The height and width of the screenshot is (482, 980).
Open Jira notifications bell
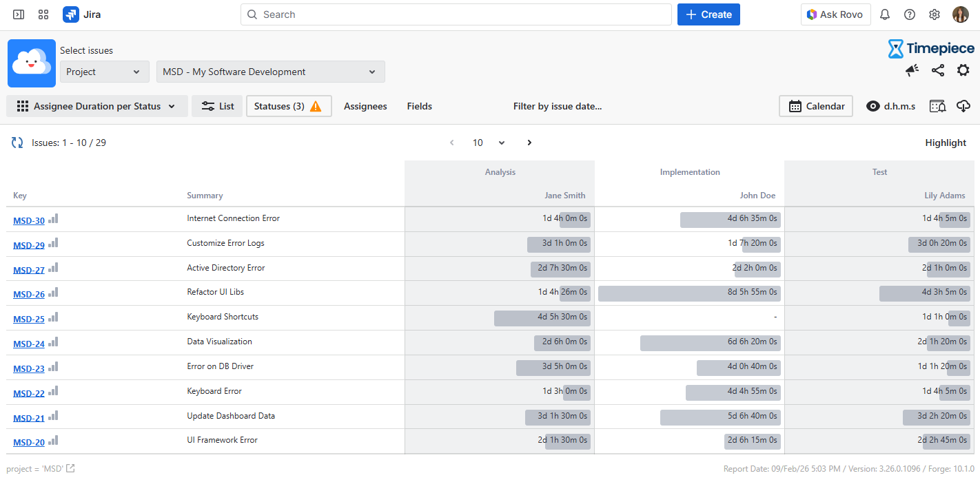click(885, 14)
